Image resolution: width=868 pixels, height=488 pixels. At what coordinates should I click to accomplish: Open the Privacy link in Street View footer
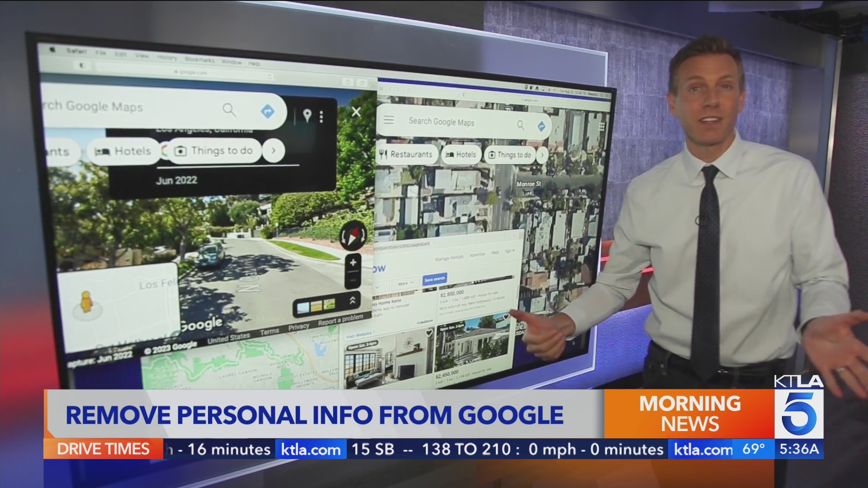tap(299, 326)
